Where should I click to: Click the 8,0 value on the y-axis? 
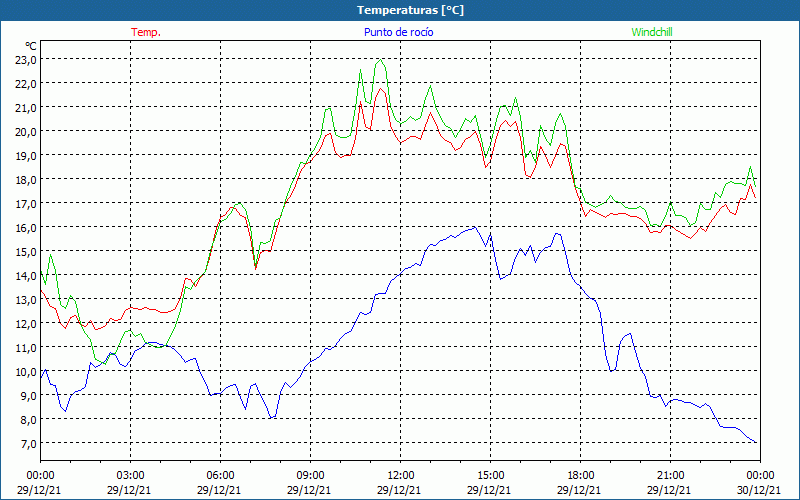click(28, 419)
